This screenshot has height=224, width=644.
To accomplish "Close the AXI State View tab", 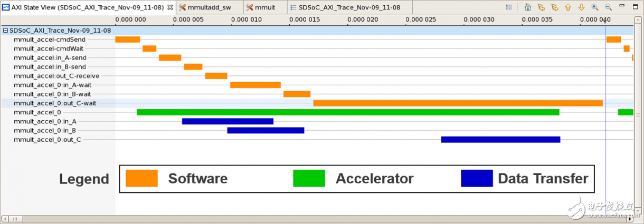I will (170, 7).
